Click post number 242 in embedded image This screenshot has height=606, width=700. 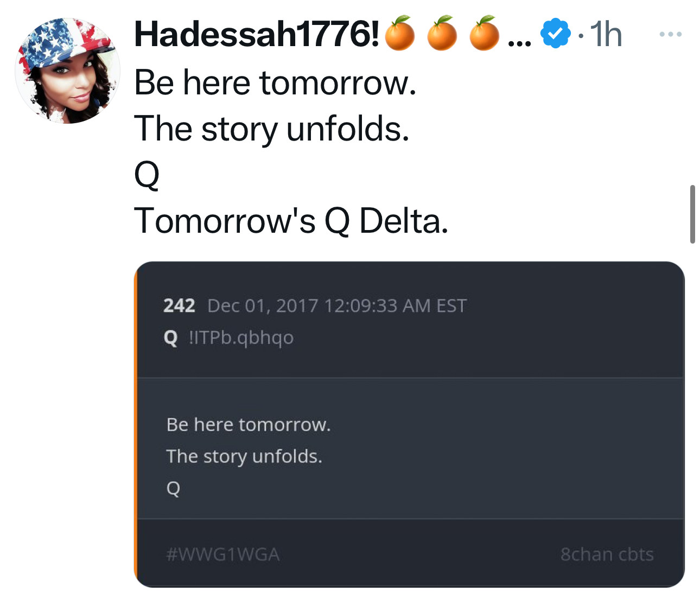179,305
